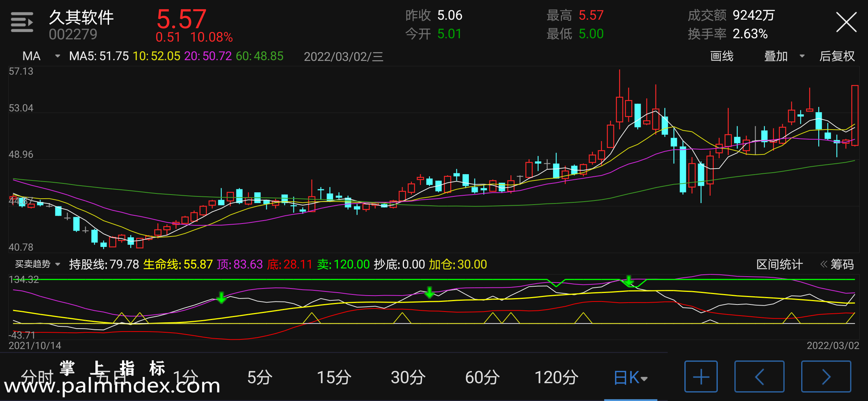This screenshot has height=401, width=868.
Task: Click the 抄底: 0.00 readout
Action: [400, 264]
